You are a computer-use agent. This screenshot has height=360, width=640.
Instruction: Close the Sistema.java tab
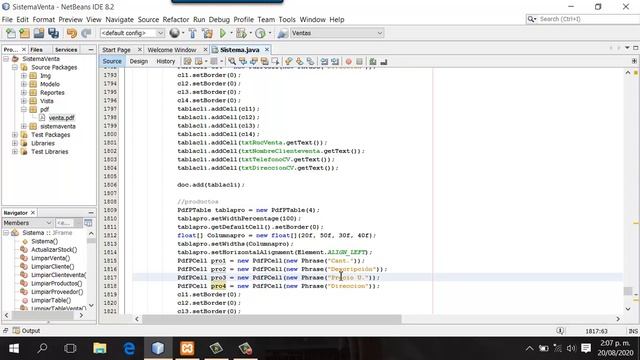[267, 49]
